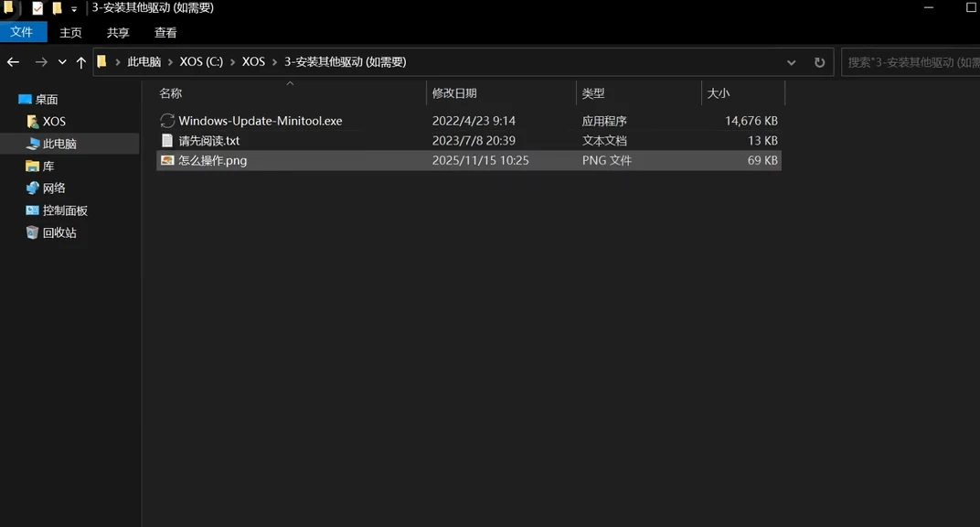The height and width of the screenshot is (527, 980).
Task: Open the 文件 menu
Action: (x=21, y=32)
